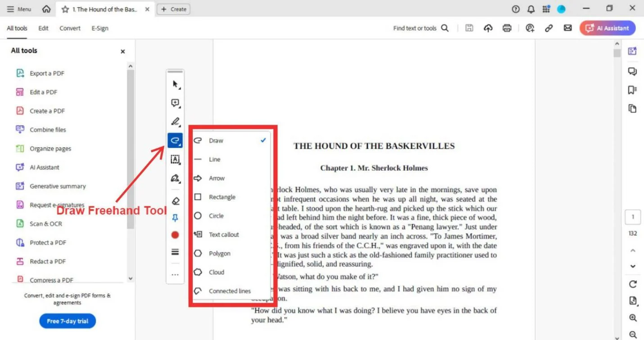Image resolution: width=644 pixels, height=340 pixels.
Task: Switch to The Hound of the Bas.. tab
Action: click(x=104, y=9)
